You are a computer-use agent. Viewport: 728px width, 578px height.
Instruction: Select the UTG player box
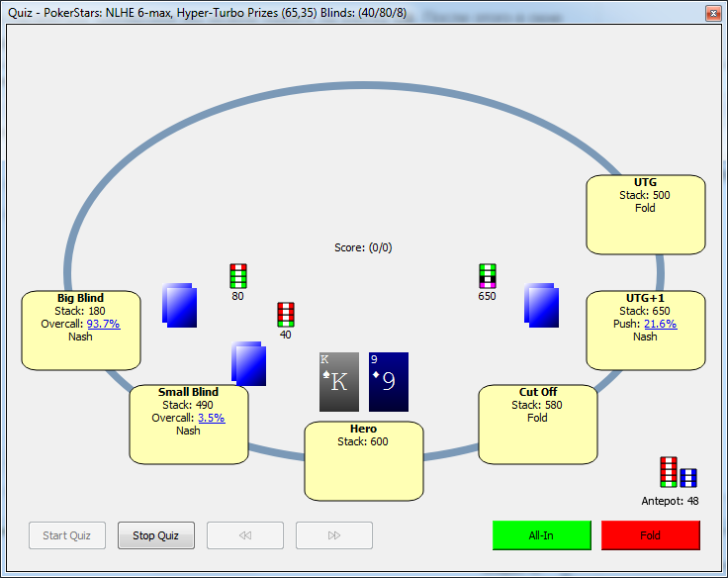(645, 215)
